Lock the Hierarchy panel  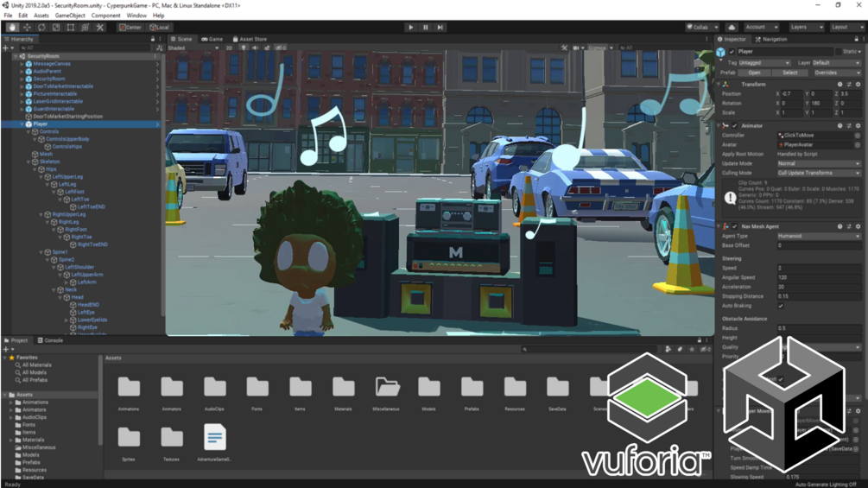pyautogui.click(x=153, y=39)
